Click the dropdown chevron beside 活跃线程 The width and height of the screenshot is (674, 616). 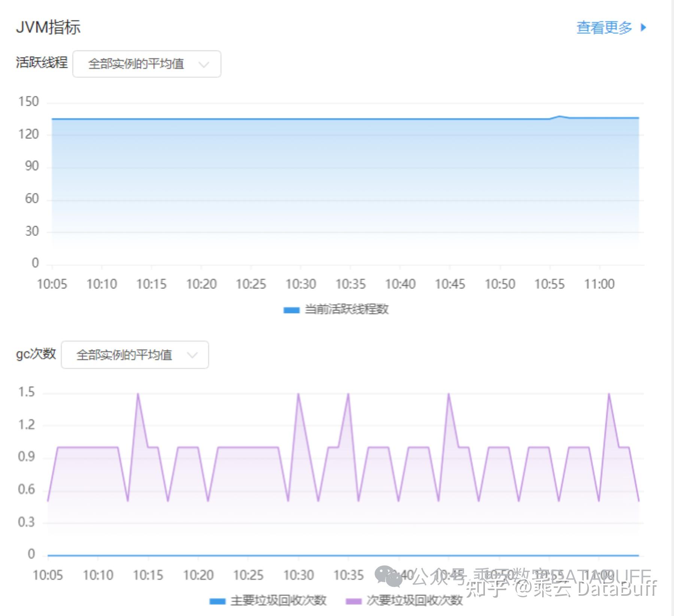204,64
